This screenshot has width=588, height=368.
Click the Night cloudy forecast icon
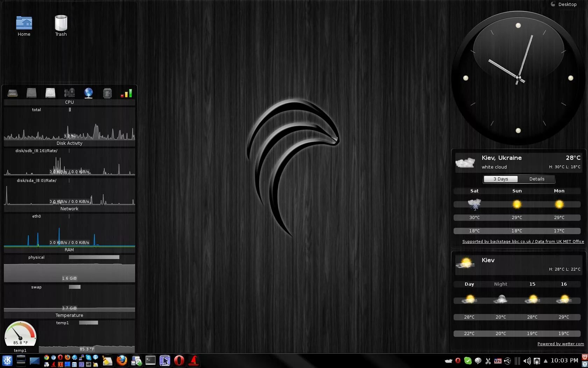point(501,300)
